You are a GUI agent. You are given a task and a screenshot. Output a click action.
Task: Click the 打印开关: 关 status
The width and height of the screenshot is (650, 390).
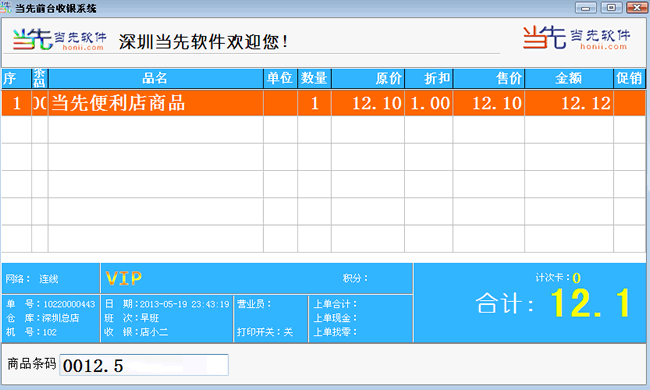265,332
